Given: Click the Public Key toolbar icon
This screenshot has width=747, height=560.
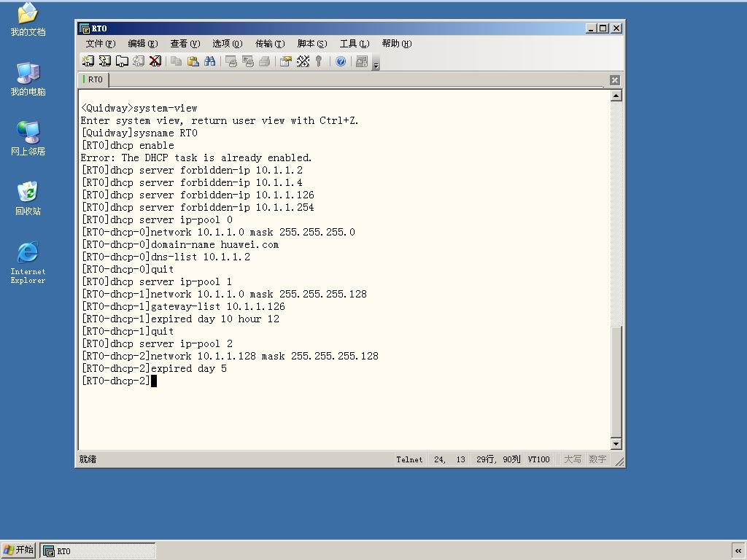Looking at the screenshot, I should 319,61.
